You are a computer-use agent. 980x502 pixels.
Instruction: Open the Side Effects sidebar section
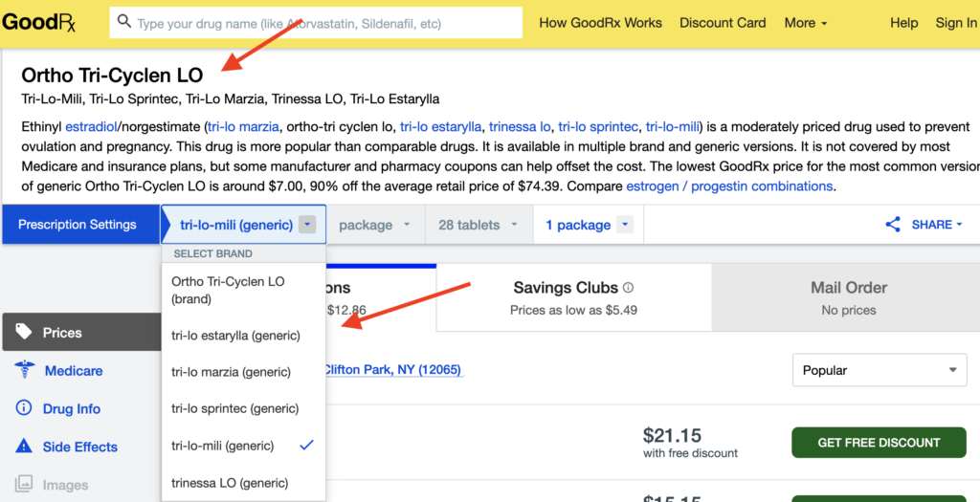(x=80, y=447)
